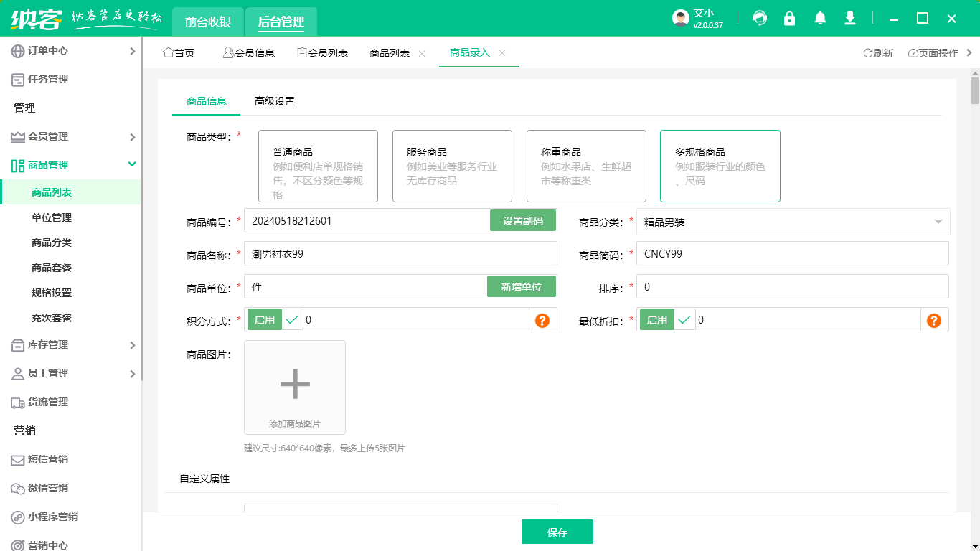Click the 排序 input field
Screen dimensions: 980x551
[793, 286]
